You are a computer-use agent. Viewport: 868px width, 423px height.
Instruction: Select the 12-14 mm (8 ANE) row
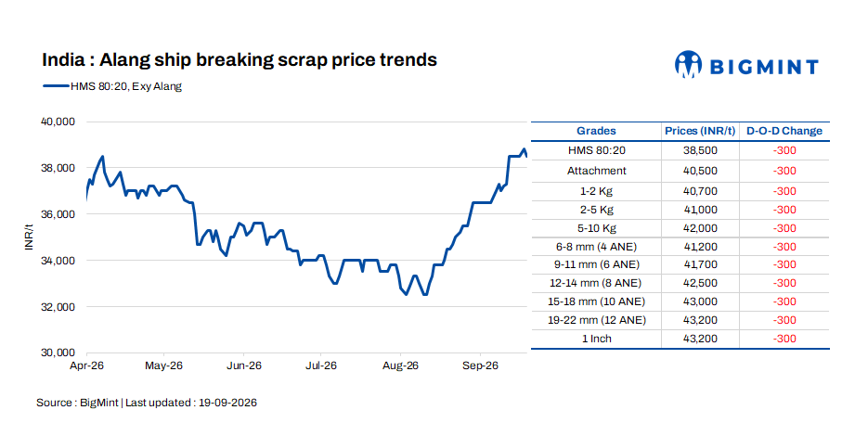pyautogui.click(x=680, y=283)
